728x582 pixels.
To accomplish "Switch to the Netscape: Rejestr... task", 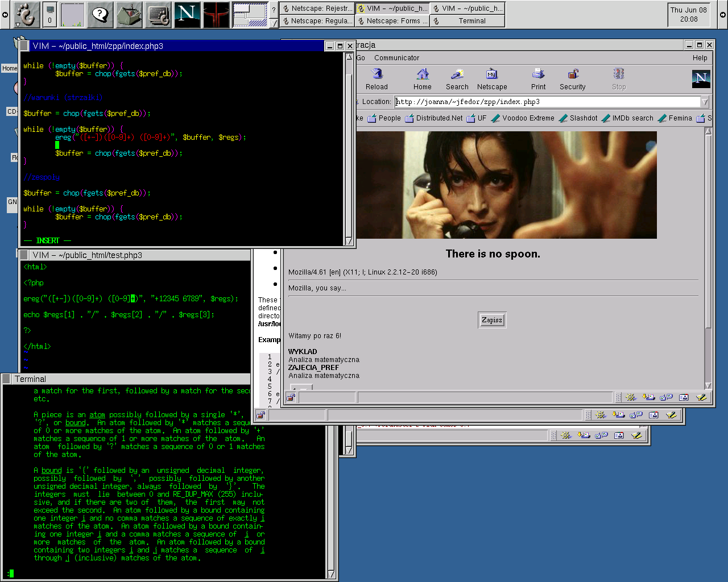I will [317, 9].
